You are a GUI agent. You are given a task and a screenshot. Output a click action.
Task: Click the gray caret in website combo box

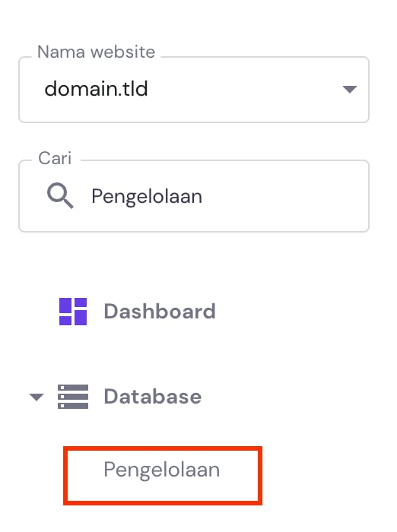349,89
